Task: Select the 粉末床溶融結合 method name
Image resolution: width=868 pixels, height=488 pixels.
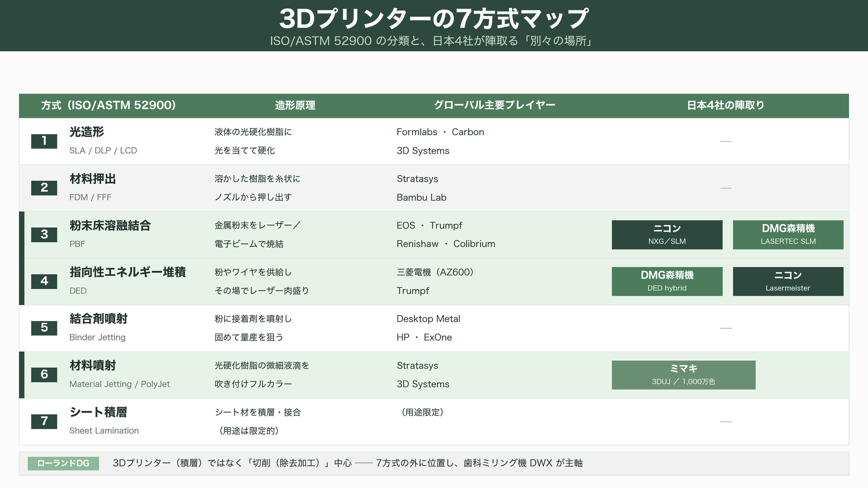Action: click(110, 226)
